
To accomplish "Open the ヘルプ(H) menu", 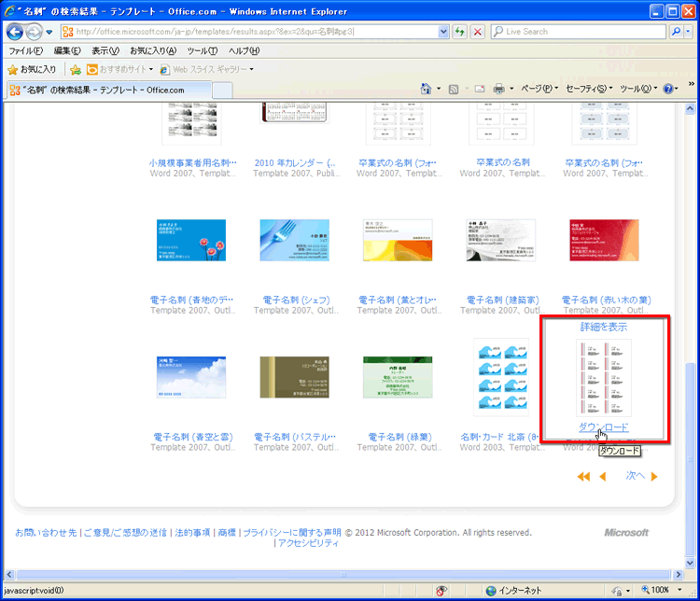I will [244, 51].
